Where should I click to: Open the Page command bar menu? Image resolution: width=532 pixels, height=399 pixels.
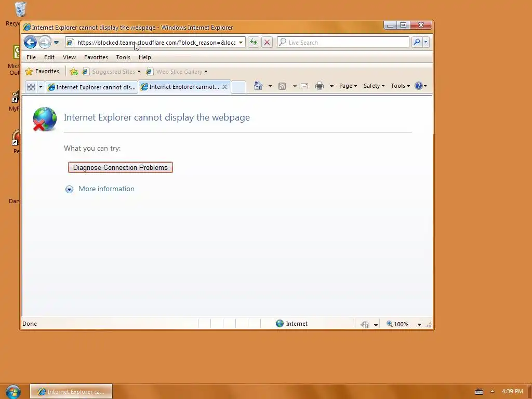(348, 86)
